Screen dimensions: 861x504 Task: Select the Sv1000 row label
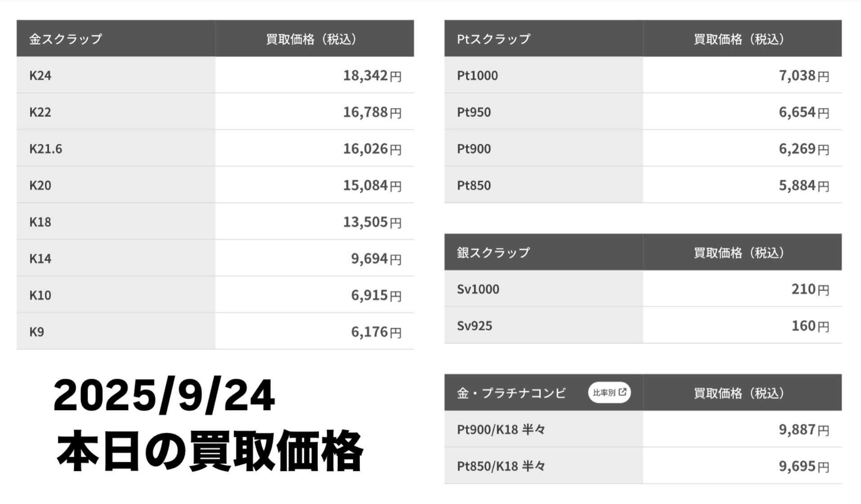(478, 289)
